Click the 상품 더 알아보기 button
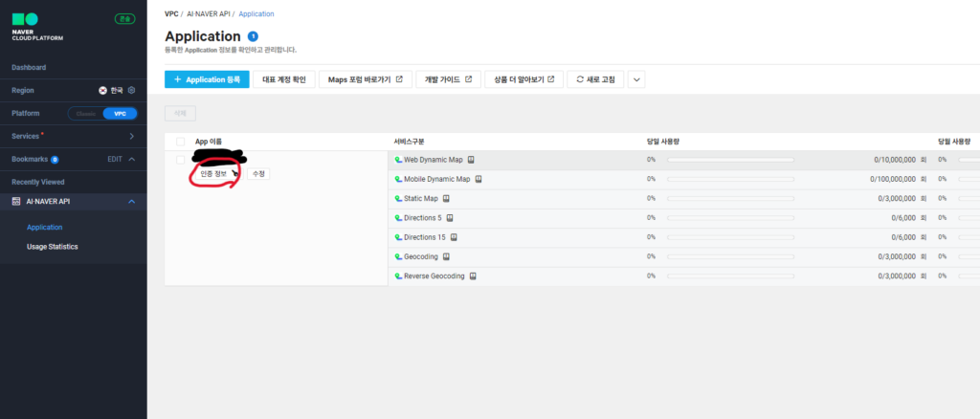Screen dimensions: 980x419 [523, 79]
